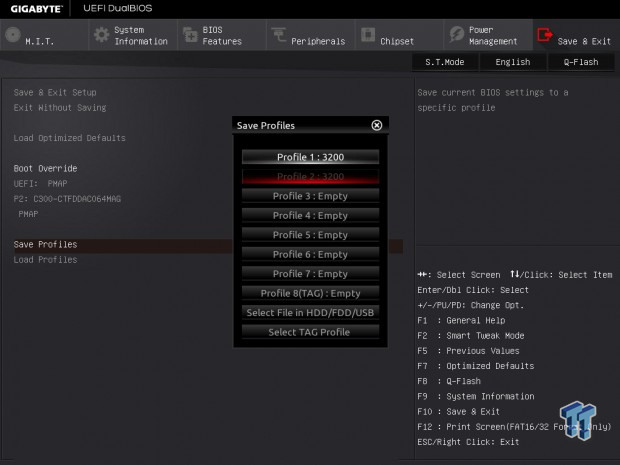Screen dimensions: 620x465
Task: Select Profile 8(TAG) : Empty
Action: click(310, 293)
